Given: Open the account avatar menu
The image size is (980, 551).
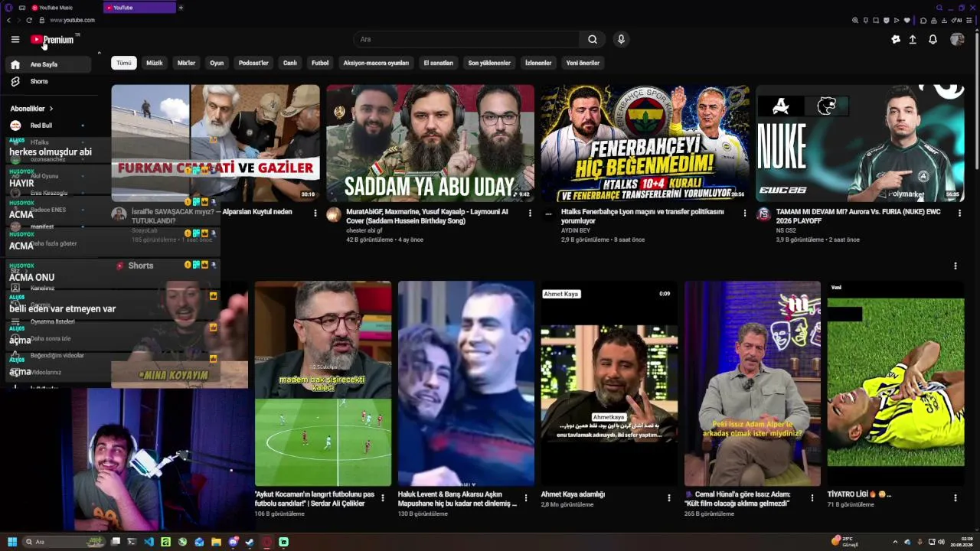Looking at the screenshot, I should (957, 39).
